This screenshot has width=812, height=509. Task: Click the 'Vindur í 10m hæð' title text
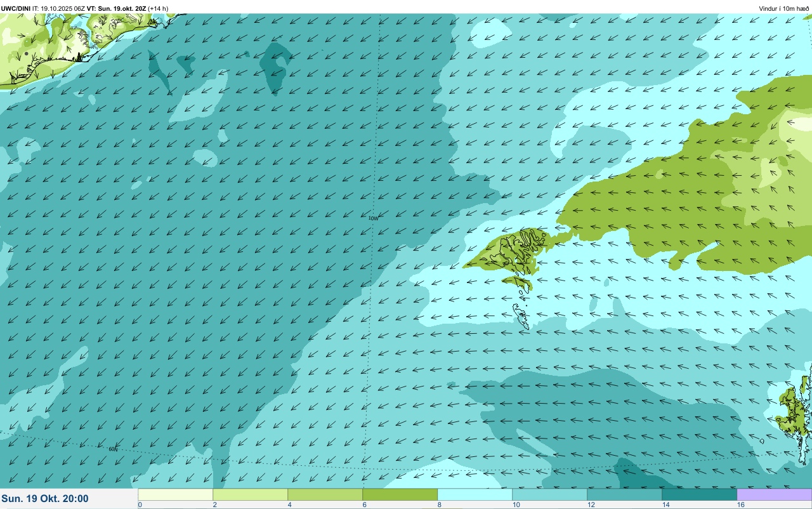[x=783, y=8]
